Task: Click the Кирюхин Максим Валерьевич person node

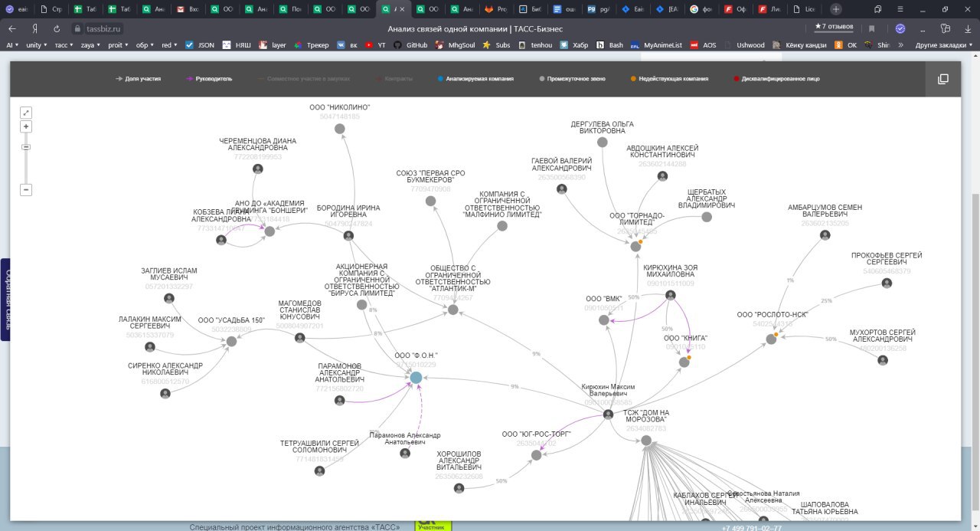Action: (x=608, y=415)
